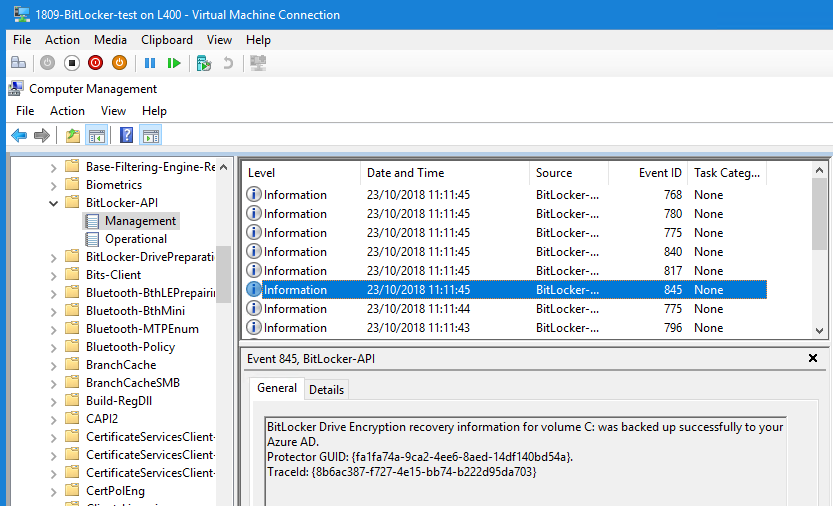Screen dimensions: 833x506
Task: Select the Operational log under BitLocker-API
Action: click(135, 239)
